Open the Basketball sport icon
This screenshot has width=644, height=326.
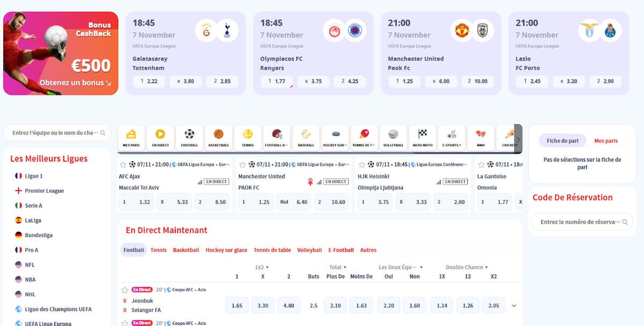pyautogui.click(x=218, y=135)
